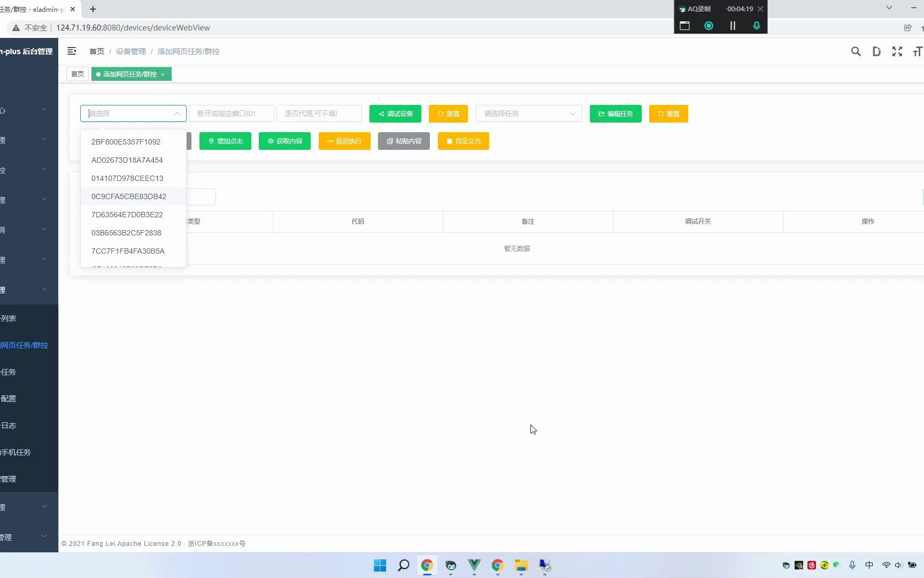Viewport: 924px width, 578px height.
Task: Close the AQ录制 recorder panel
Action: point(760,9)
